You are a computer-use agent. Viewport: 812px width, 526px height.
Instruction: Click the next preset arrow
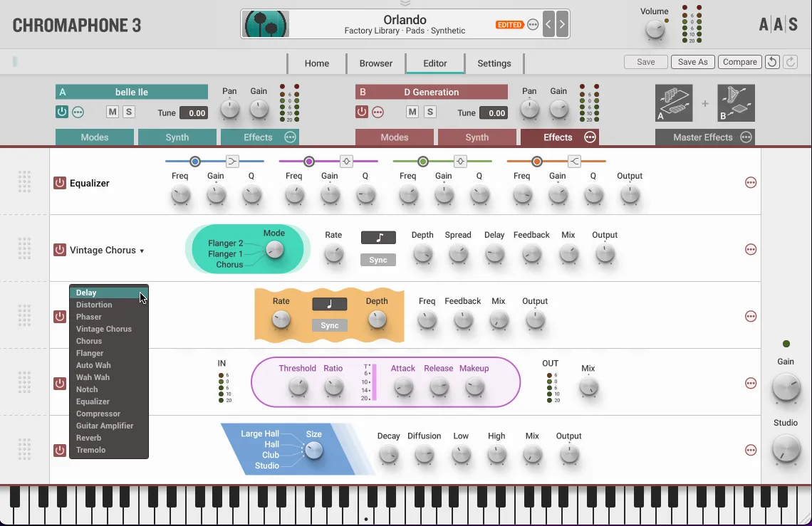[x=563, y=23]
